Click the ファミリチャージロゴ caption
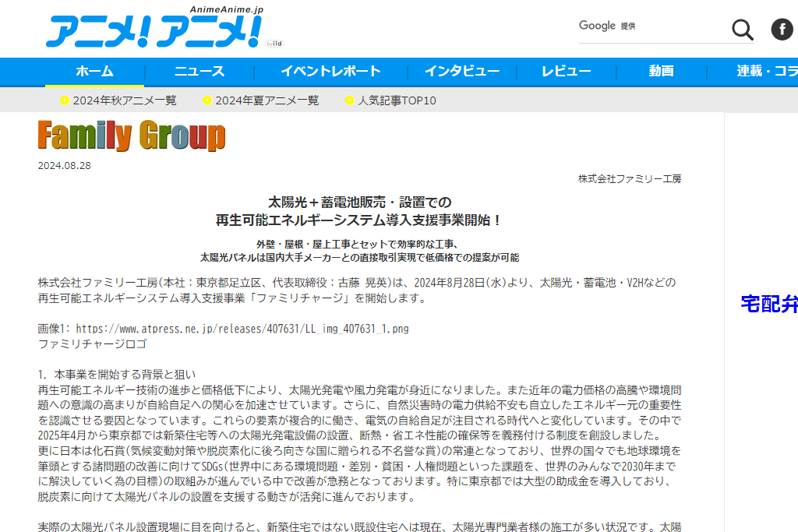This screenshot has width=798, height=532. pyautogui.click(x=93, y=344)
